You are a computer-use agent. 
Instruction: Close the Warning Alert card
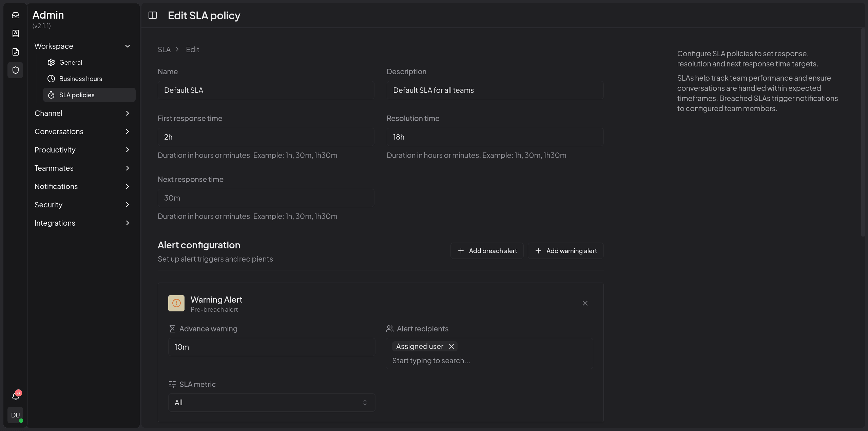(x=585, y=303)
